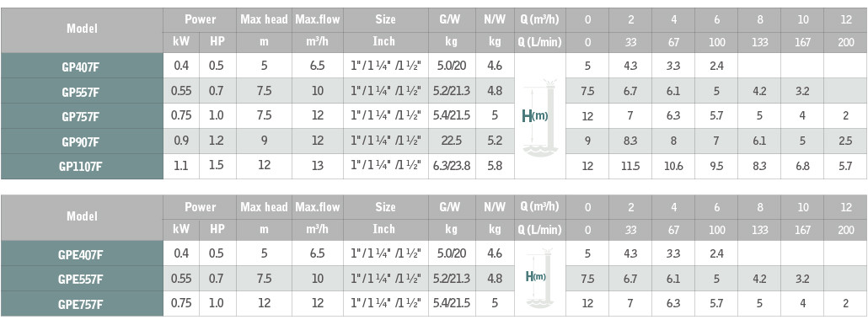Select the GPE407F model cell
Image resolution: width=868 pixels, height=325 pixels.
[x=82, y=253]
